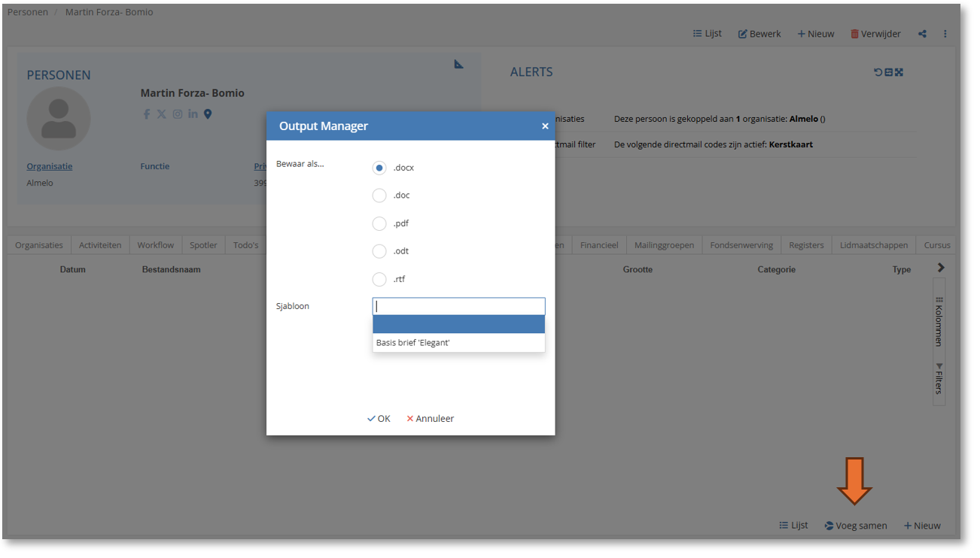Click the Facebook icon on person card
The image size is (980, 558).
pyautogui.click(x=147, y=114)
